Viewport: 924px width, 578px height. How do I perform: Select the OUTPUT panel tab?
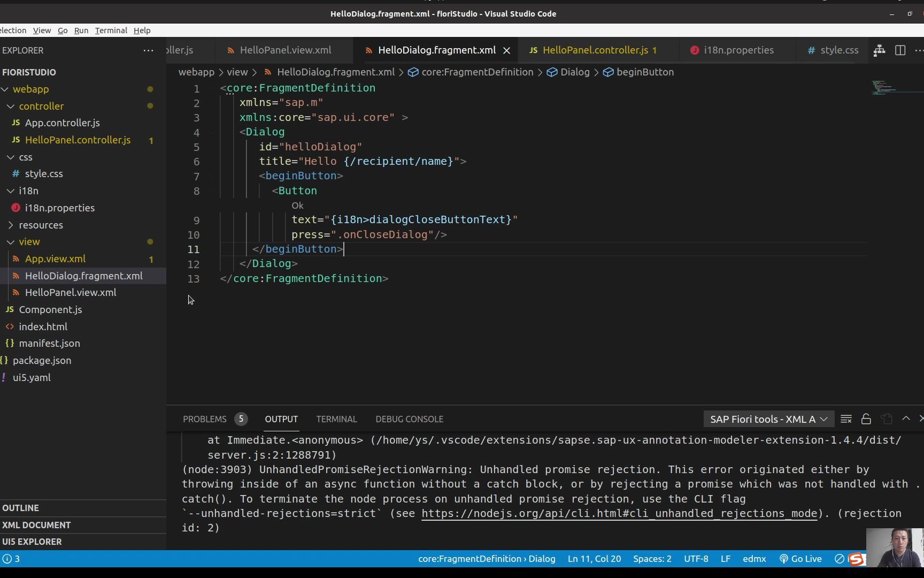click(281, 419)
